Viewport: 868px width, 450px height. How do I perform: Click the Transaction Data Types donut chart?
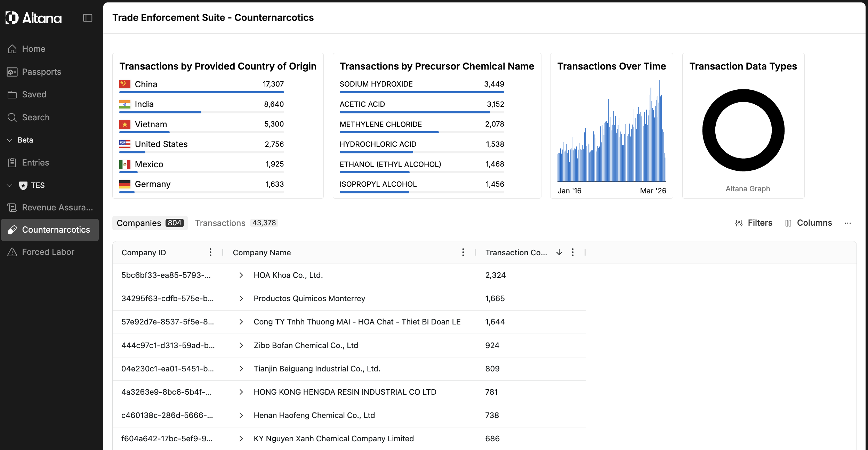coord(744,130)
